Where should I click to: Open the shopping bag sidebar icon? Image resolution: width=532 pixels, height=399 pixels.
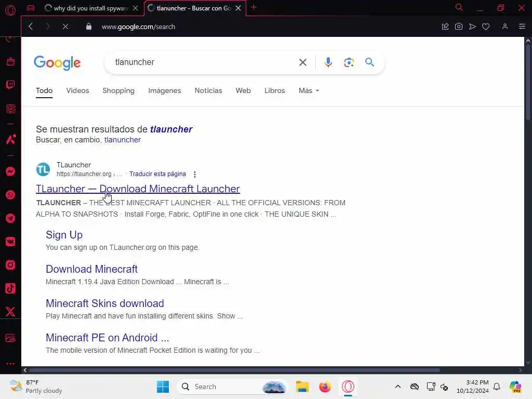coord(10,61)
